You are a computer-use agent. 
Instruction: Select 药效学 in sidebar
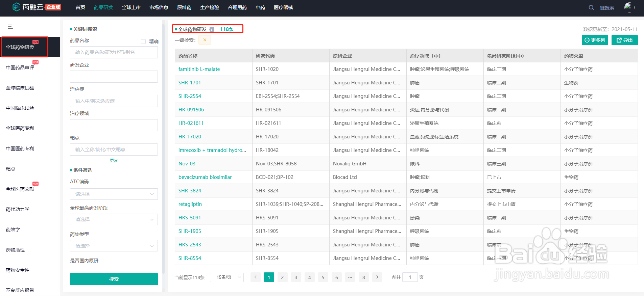click(13, 230)
